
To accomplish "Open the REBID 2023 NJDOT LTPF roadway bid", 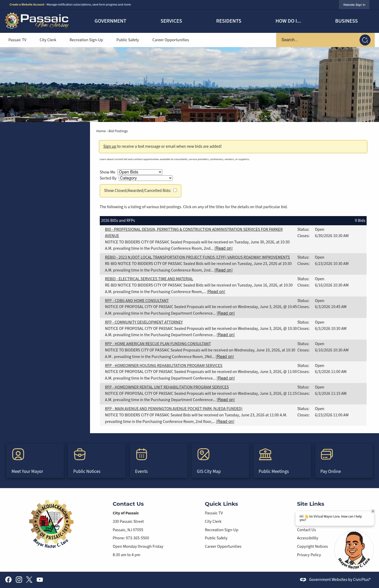I will (197, 257).
